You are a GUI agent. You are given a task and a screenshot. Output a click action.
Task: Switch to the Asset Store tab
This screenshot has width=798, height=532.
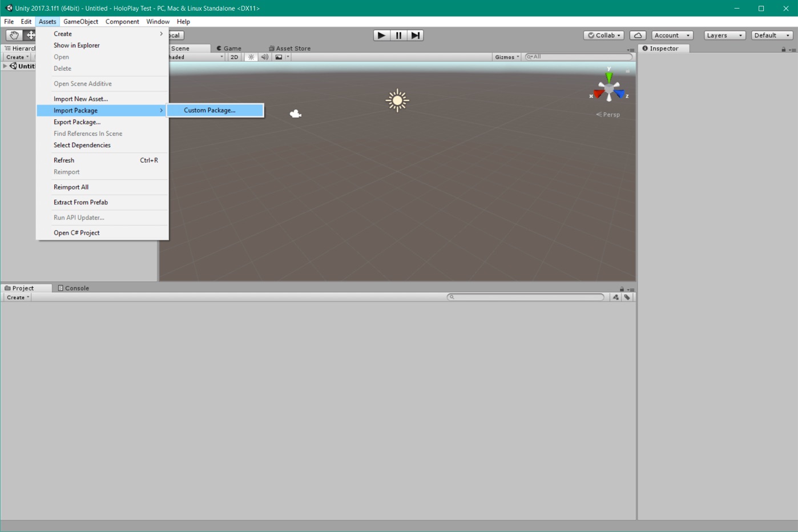[x=289, y=49]
